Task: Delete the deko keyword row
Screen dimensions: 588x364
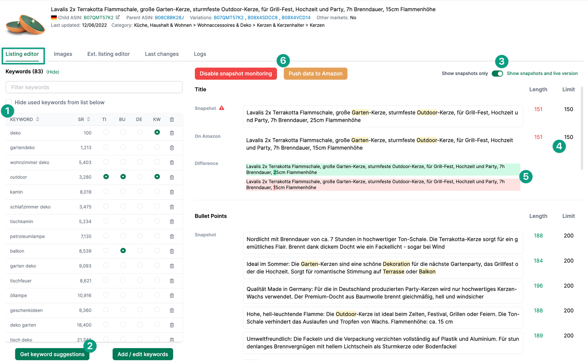Action: [172, 133]
